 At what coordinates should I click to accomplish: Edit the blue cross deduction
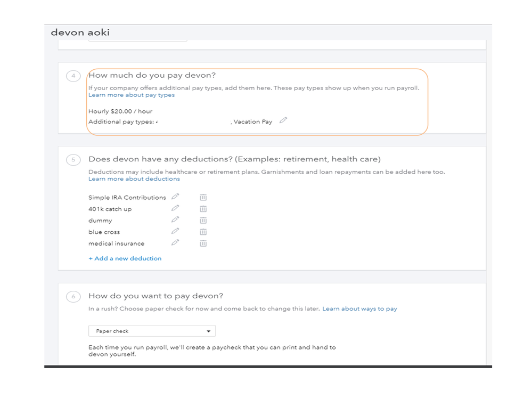pyautogui.click(x=175, y=231)
